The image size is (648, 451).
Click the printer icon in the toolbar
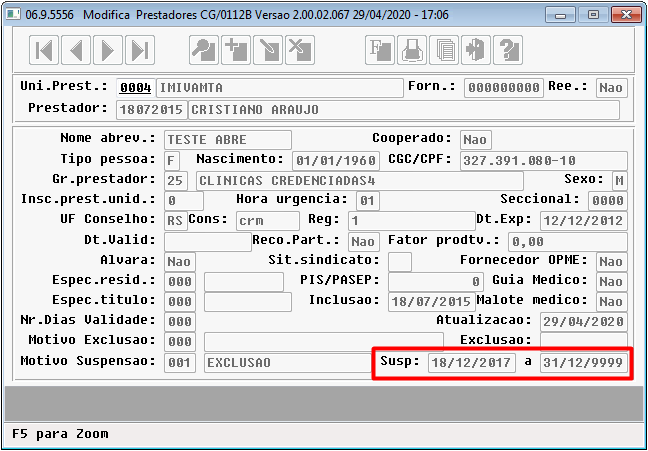coord(412,50)
